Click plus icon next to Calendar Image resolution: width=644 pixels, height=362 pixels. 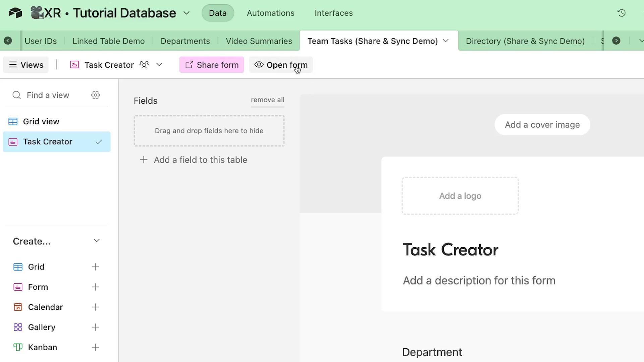(x=96, y=307)
